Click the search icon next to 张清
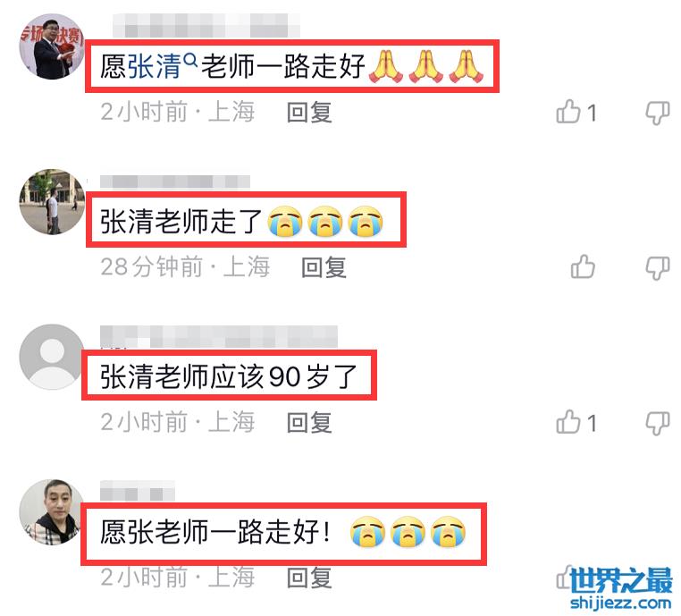This screenshot has width=681, height=616. point(190,59)
